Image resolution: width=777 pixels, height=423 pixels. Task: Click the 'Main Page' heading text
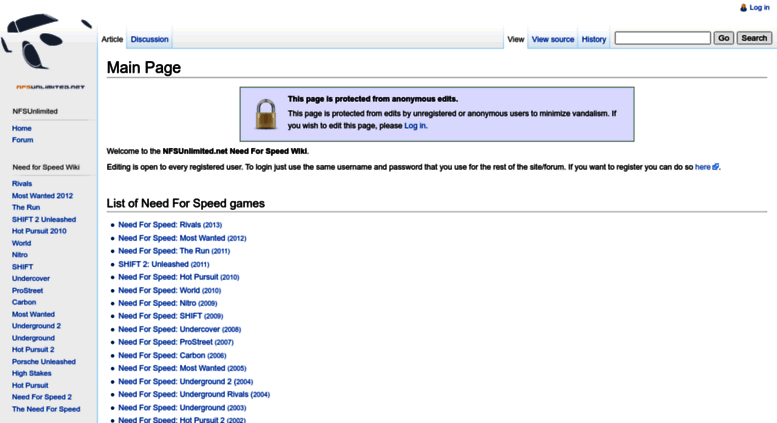(x=144, y=67)
